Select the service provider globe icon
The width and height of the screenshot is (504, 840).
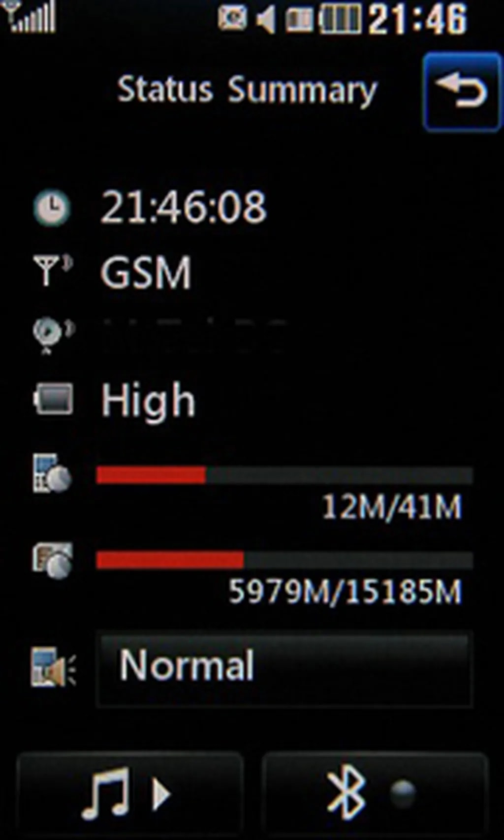pyautogui.click(x=52, y=335)
